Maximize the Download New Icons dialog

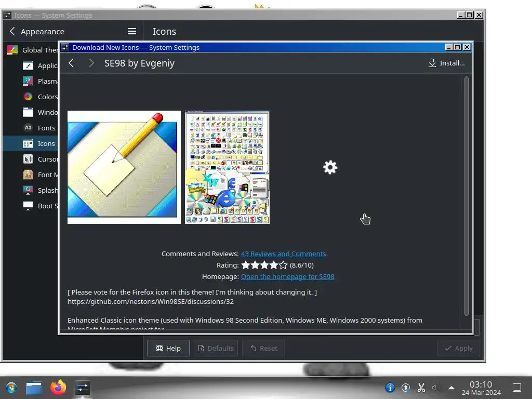pos(458,47)
